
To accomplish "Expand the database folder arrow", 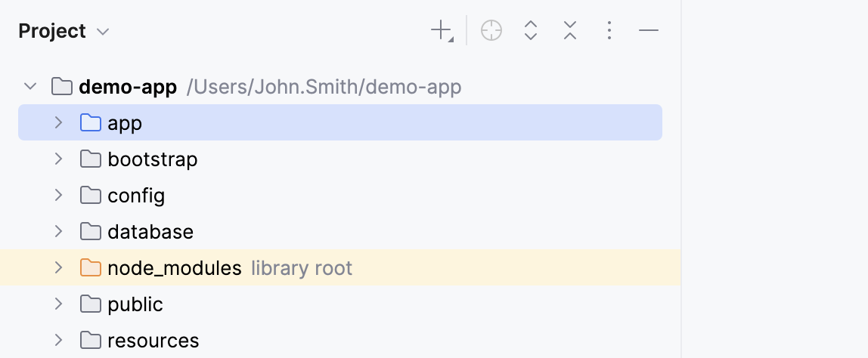I will point(58,232).
